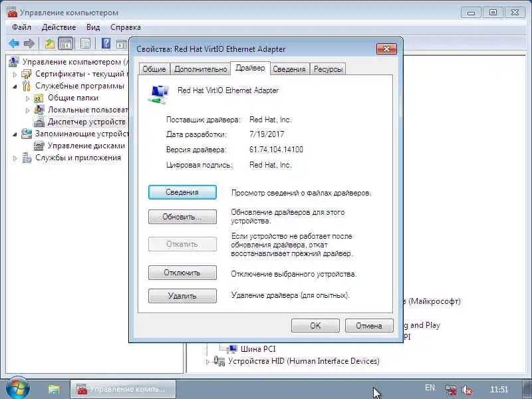Click the Back arrow toolbar icon
Viewport: 532px width, 399px height.
[x=14, y=43]
